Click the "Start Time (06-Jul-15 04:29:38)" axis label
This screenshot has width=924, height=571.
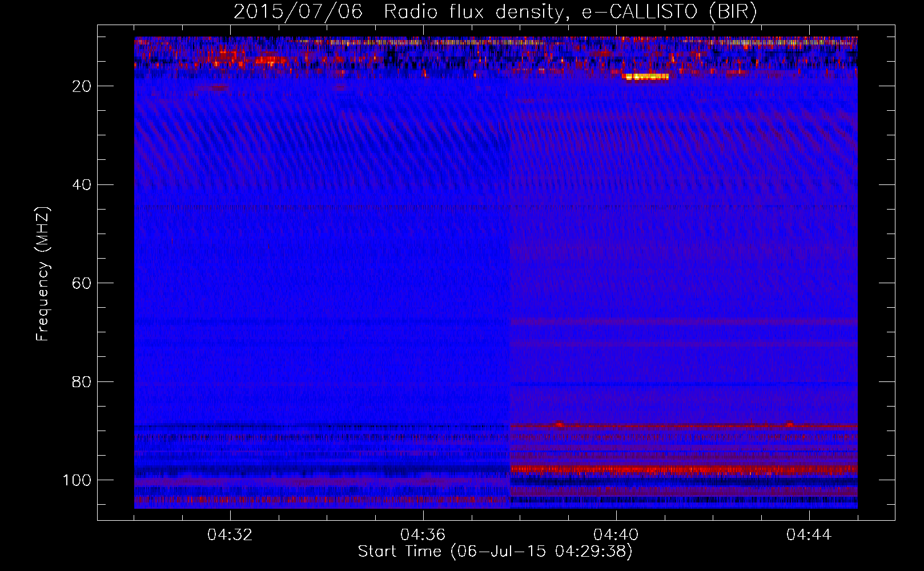[495, 552]
